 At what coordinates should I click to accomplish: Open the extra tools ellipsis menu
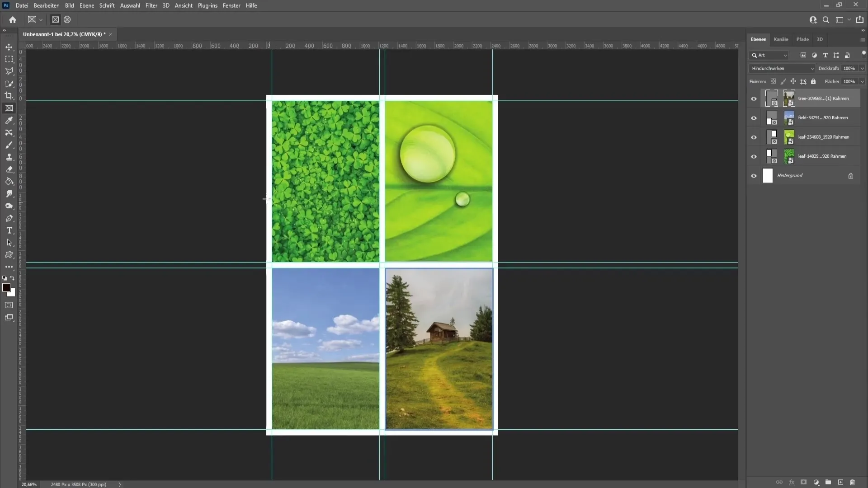(x=9, y=267)
